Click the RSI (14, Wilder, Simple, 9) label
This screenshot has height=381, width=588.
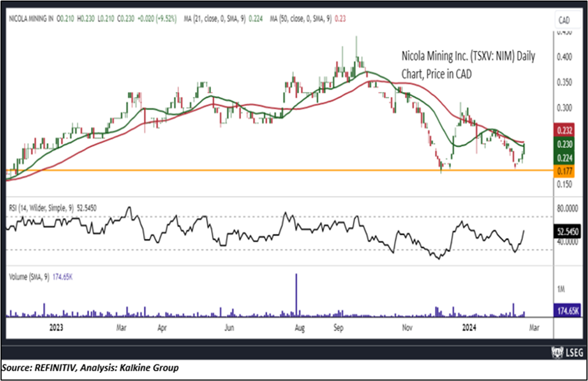[41, 207]
